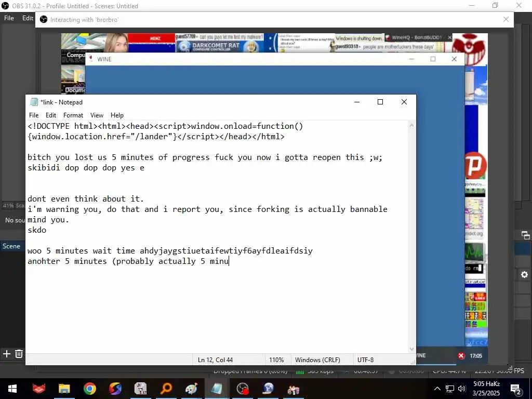
Task: Open the File menu in Notepad
Action: coord(34,115)
